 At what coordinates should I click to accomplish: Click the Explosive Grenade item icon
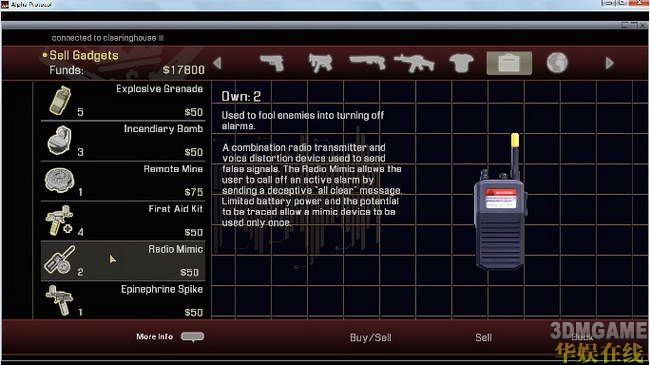(60, 100)
